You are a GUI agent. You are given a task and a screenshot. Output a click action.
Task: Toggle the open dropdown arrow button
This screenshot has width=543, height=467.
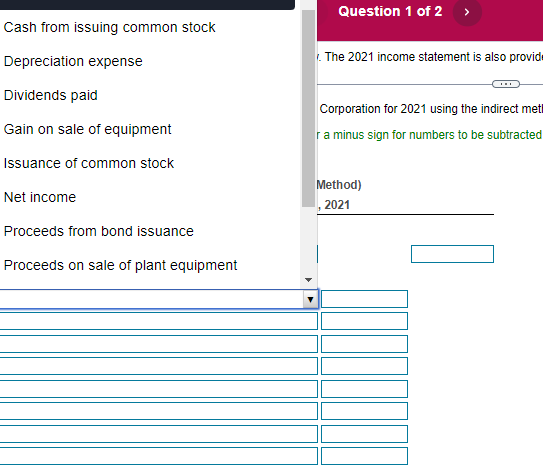pyautogui.click(x=310, y=299)
